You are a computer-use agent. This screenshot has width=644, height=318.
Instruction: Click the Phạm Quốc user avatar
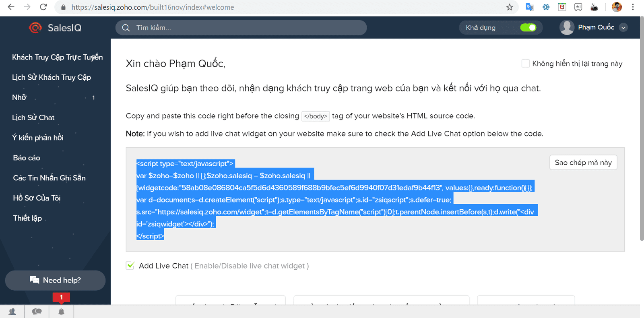(567, 27)
